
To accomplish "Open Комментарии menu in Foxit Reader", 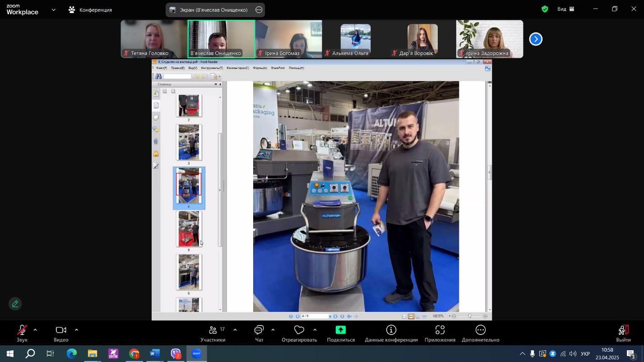I will click(238, 68).
